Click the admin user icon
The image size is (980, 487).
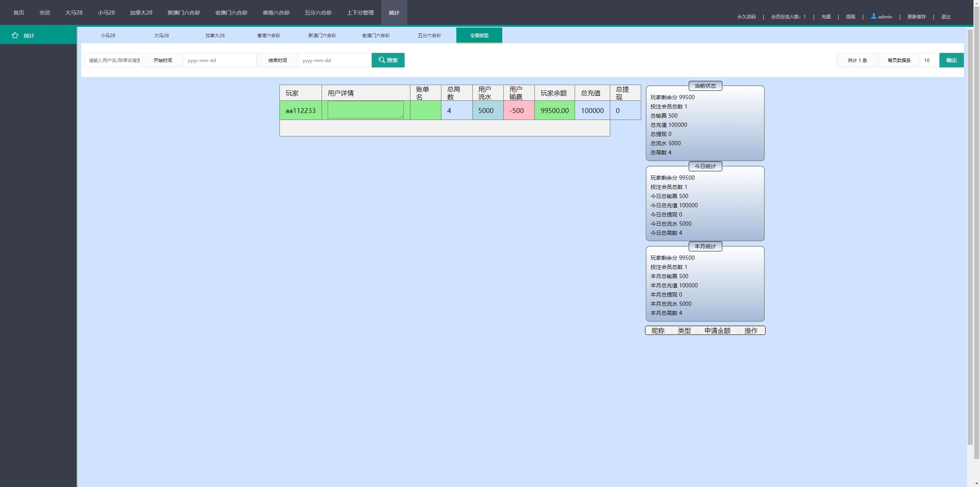pyautogui.click(x=874, y=16)
